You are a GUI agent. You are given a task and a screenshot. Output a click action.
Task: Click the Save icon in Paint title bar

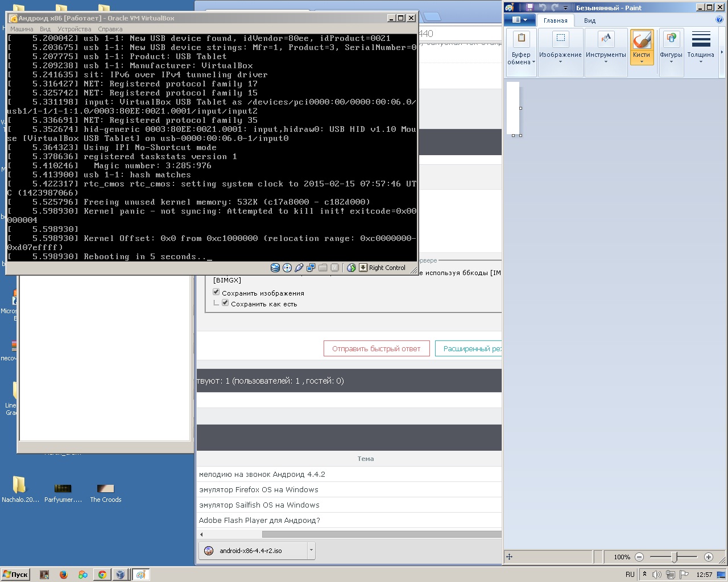tap(530, 7)
